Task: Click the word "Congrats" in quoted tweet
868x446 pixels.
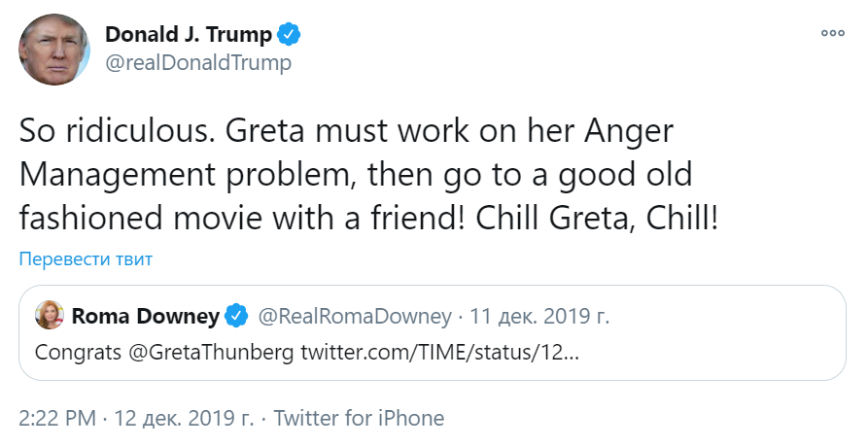Action: (79, 350)
